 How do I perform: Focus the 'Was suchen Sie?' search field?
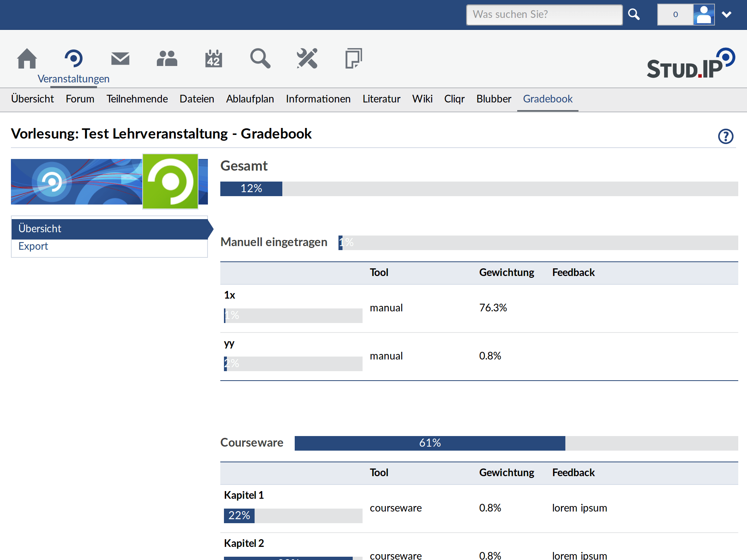[544, 15]
